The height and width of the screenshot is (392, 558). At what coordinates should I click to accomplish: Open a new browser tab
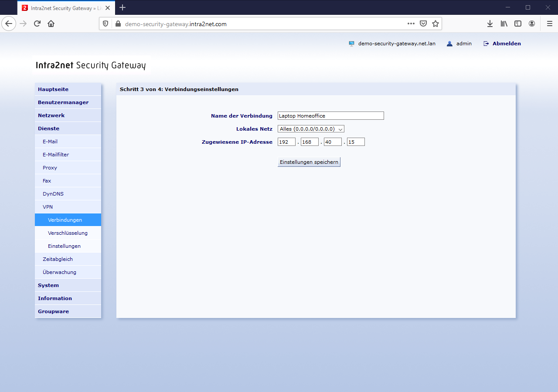(x=122, y=7)
